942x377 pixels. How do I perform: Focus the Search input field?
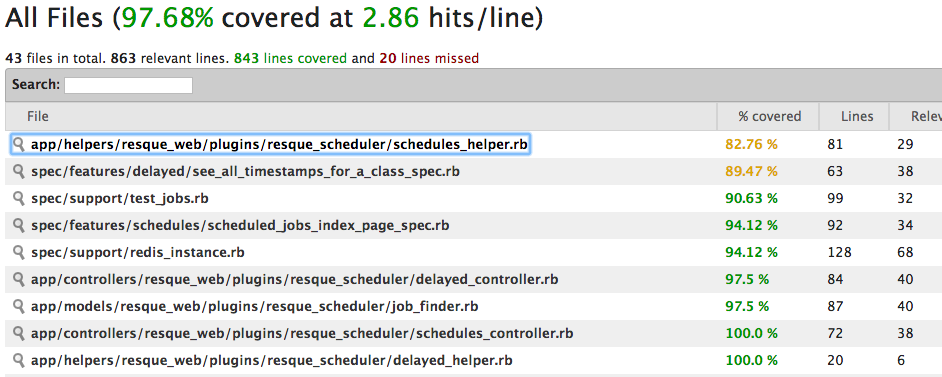coord(129,85)
